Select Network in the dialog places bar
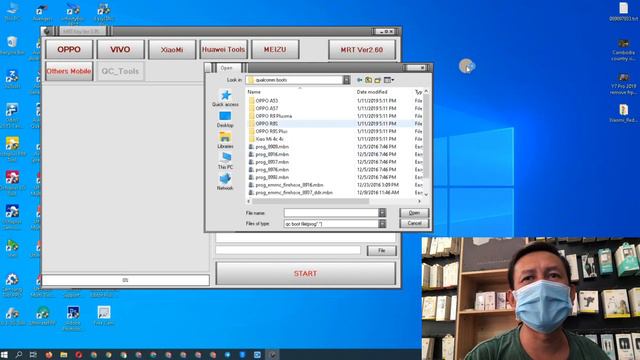This screenshot has width=640, height=360. (225, 182)
